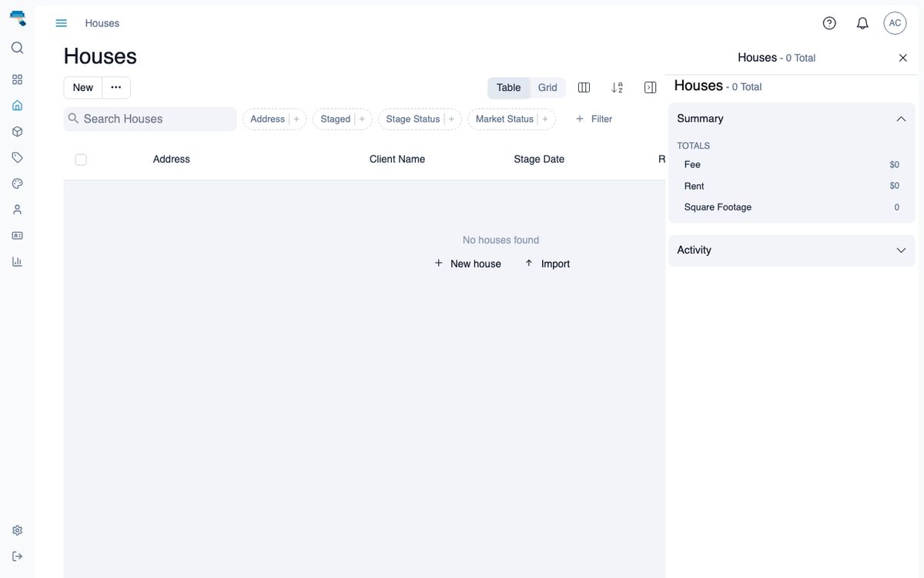
Task: Click the plus on Stage Status chip
Action: pyautogui.click(x=451, y=119)
